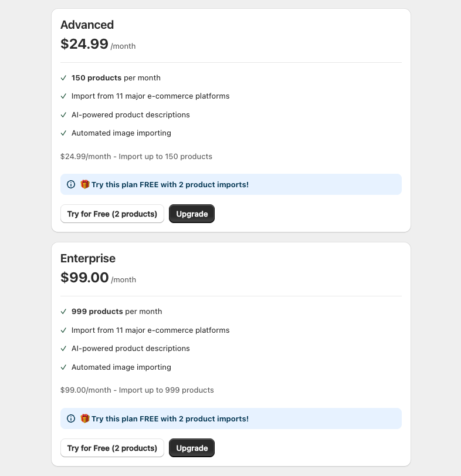Click the checkmark beside Automated image importing on Advanced
This screenshot has width=461, height=476.
click(63, 133)
